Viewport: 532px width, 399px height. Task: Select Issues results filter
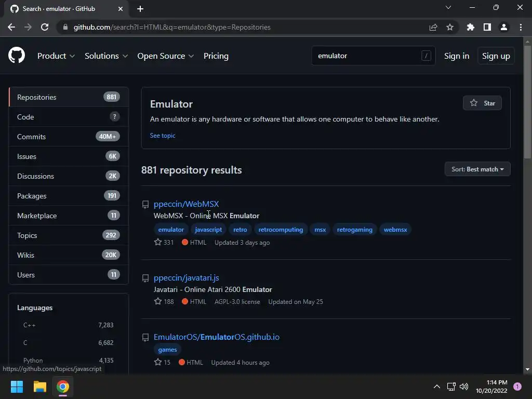69,156
